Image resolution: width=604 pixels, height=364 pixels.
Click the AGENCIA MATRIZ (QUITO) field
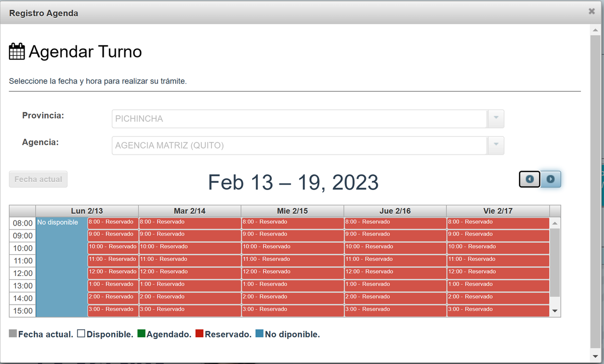click(x=299, y=145)
